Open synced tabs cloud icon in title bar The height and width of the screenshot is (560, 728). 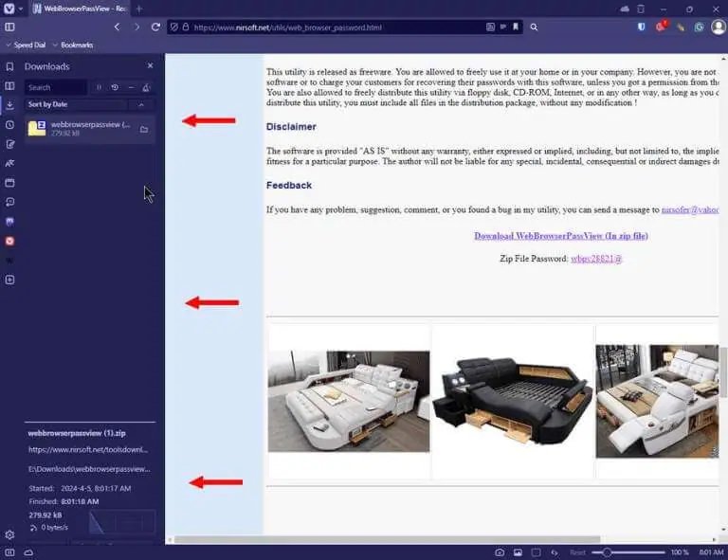(625, 9)
